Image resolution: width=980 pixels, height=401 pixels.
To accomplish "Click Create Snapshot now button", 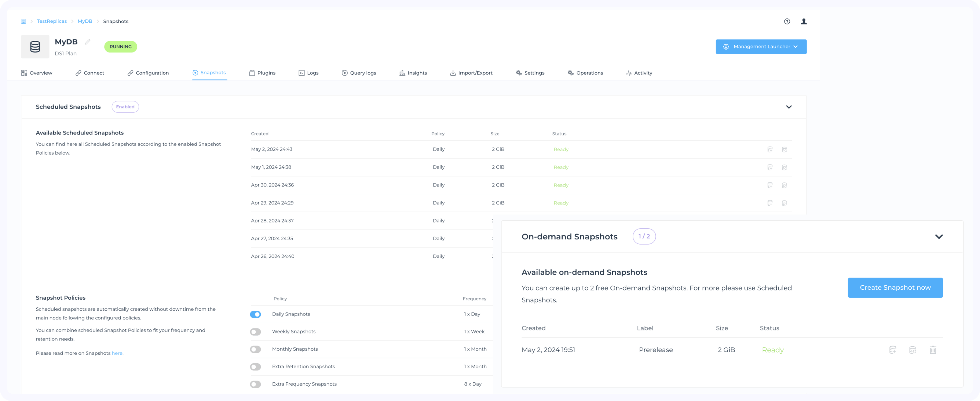I will tap(895, 288).
